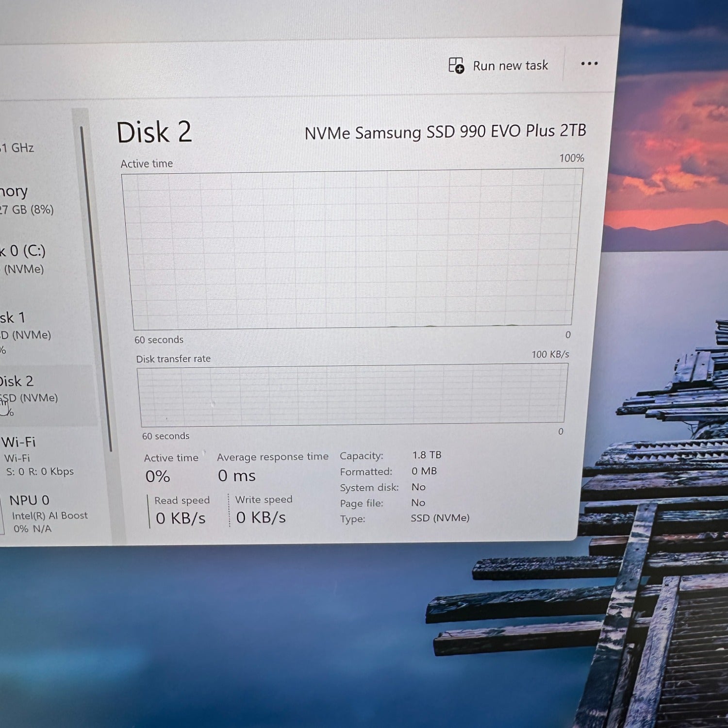This screenshot has width=728, height=728.
Task: Click the Write speed 0 KB/s value
Action: point(261,517)
